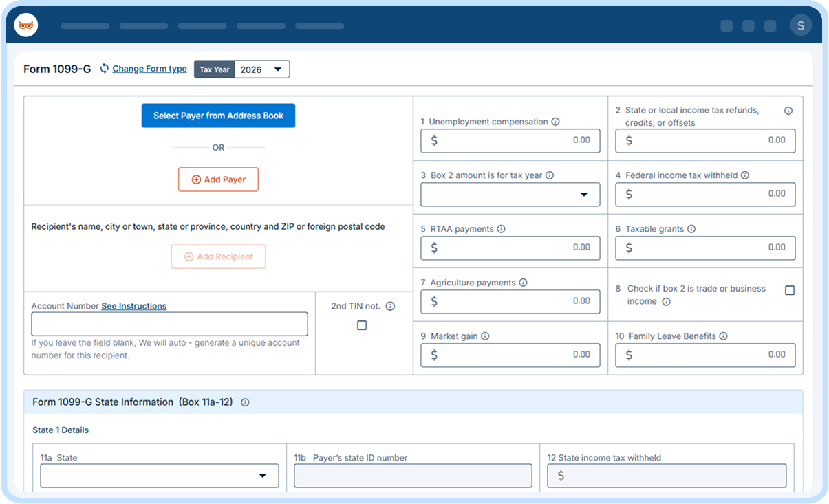Click Federal income tax withheld amount field

pos(705,195)
